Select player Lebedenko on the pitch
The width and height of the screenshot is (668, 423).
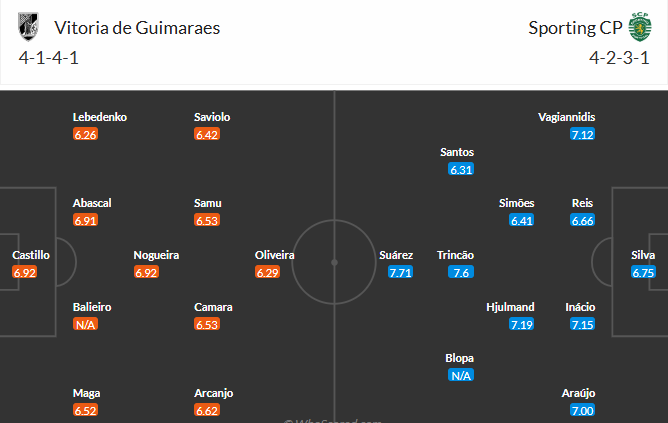coord(100,117)
